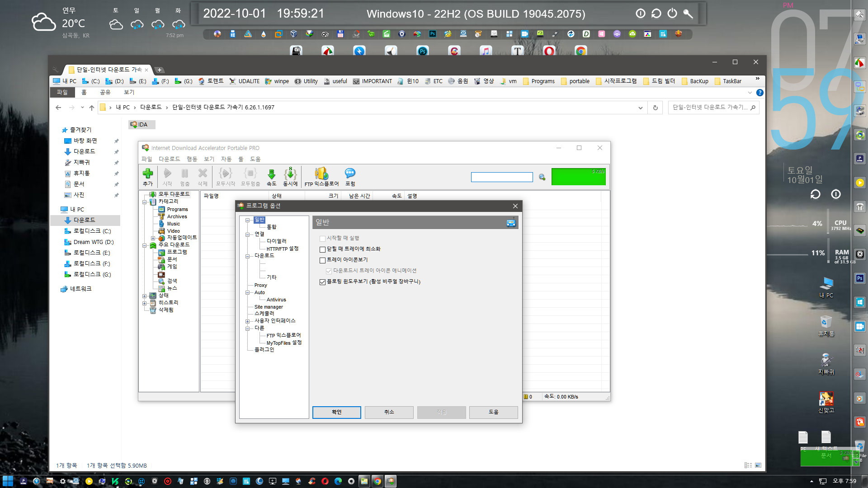The height and width of the screenshot is (488, 868).
Task: Click the 취소 button
Action: tap(389, 412)
